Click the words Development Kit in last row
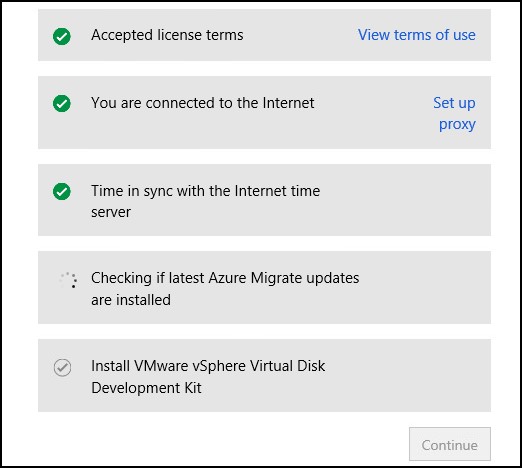 (146, 388)
